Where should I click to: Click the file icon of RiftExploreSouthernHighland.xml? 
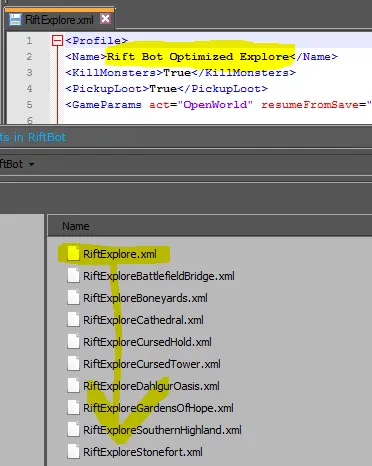tap(73, 430)
